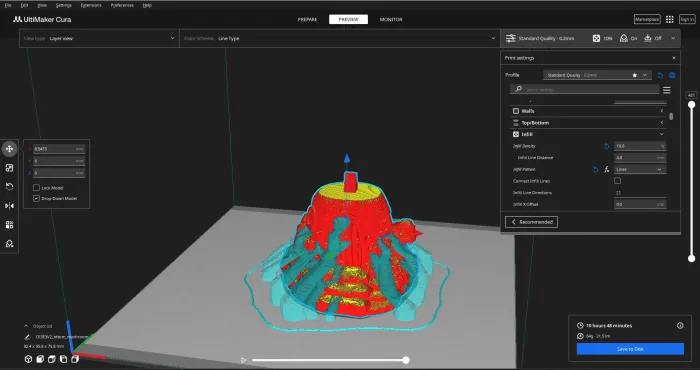
Task: Open the application grid switcher icon
Action: [669, 19]
